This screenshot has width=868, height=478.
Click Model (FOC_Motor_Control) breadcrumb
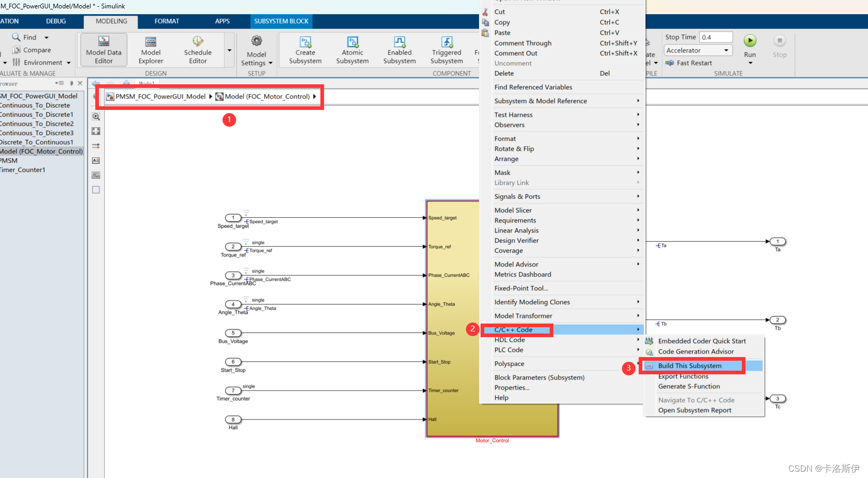pyautogui.click(x=267, y=96)
